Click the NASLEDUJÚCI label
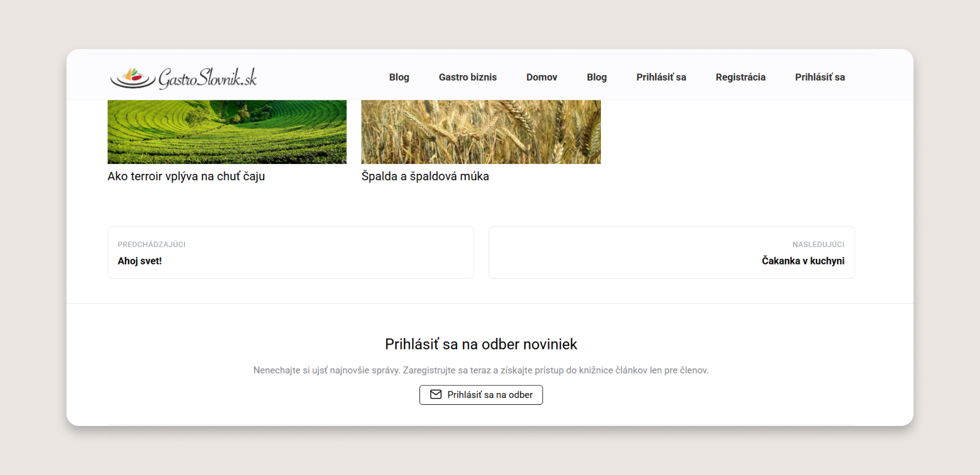This screenshot has width=980, height=475. 818,245
